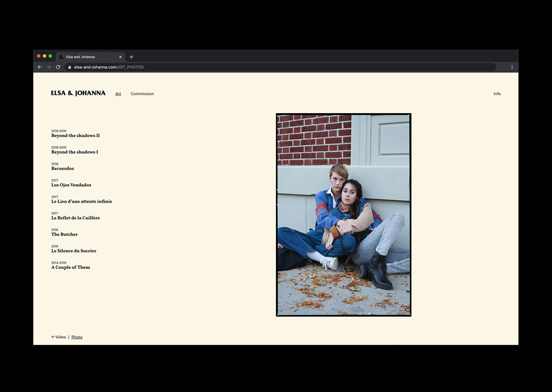The image size is (552, 392).
Task: Click the yellow minimize window button
Action: click(44, 56)
